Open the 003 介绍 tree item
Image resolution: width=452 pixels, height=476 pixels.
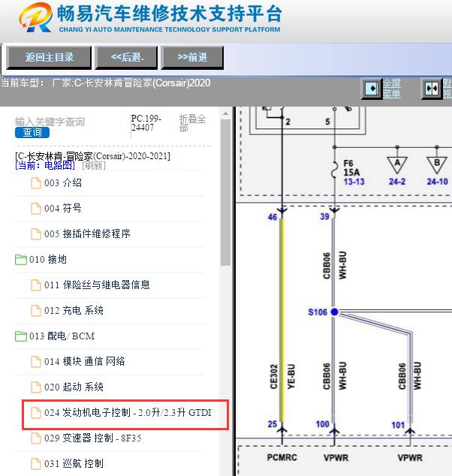pos(63,183)
